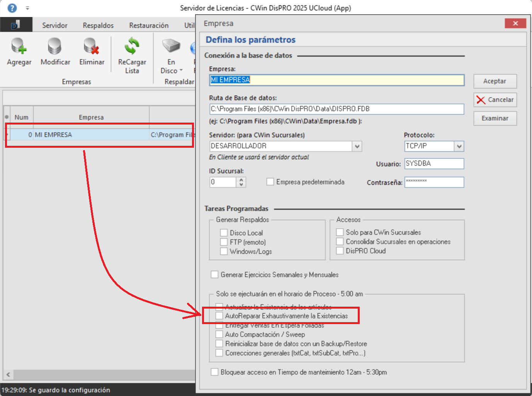The width and height of the screenshot is (532, 396).
Task: Open the Respaldos ribbon tab
Action: [98, 26]
